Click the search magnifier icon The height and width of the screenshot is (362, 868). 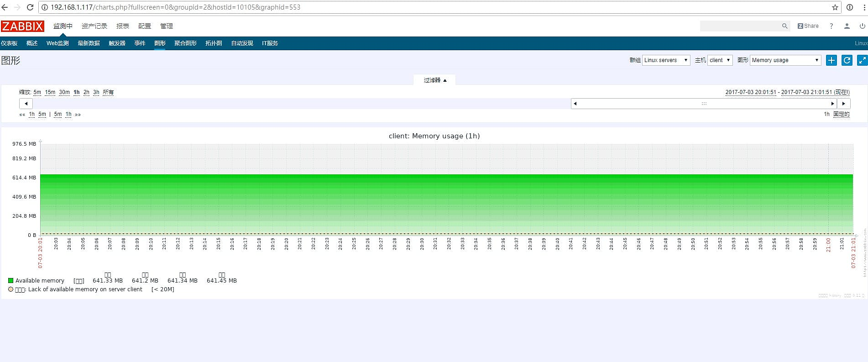784,26
